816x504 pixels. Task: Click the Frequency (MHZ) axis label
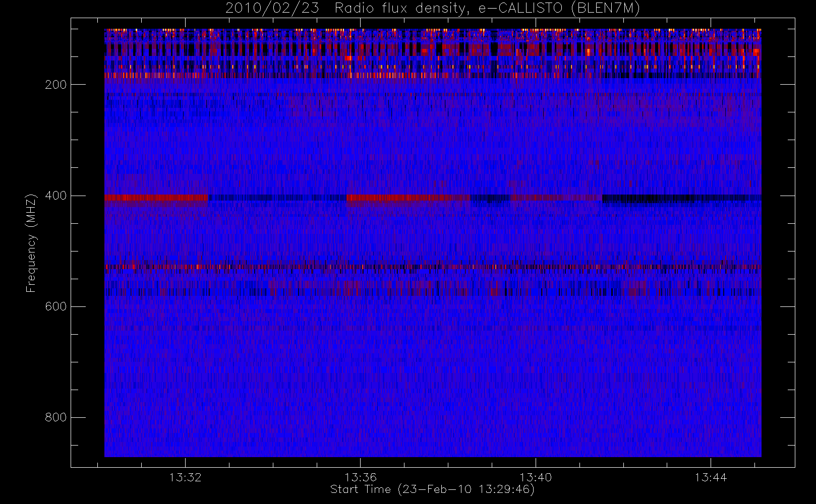tap(31, 243)
